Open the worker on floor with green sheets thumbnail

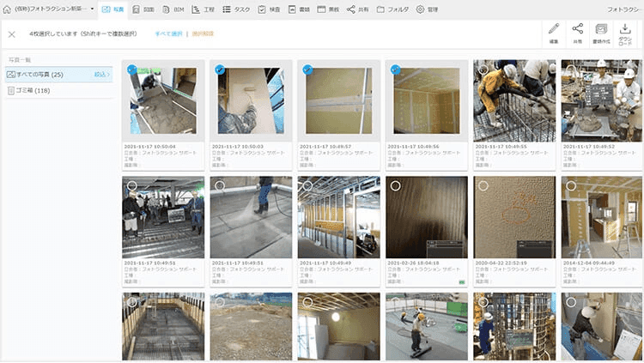pyautogui.click(x=427, y=326)
